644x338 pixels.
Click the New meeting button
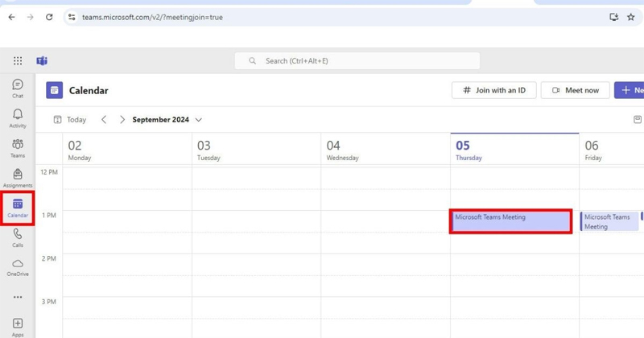630,90
